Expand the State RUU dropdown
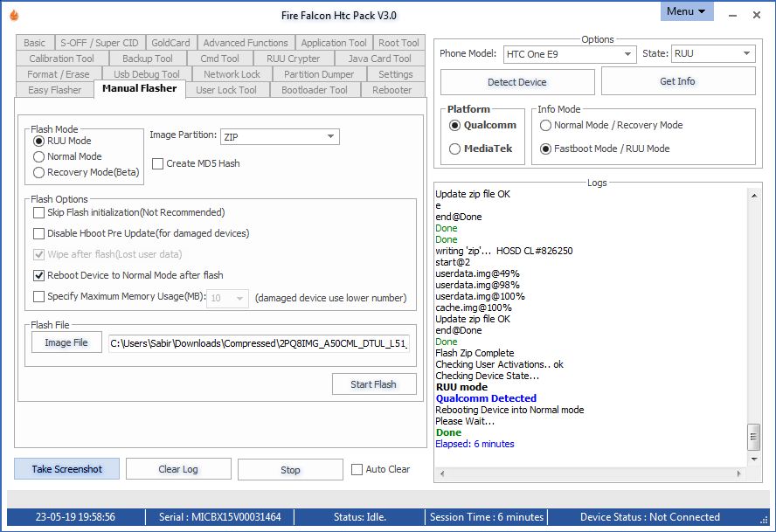Viewport: 776px width, 532px height. click(713, 53)
